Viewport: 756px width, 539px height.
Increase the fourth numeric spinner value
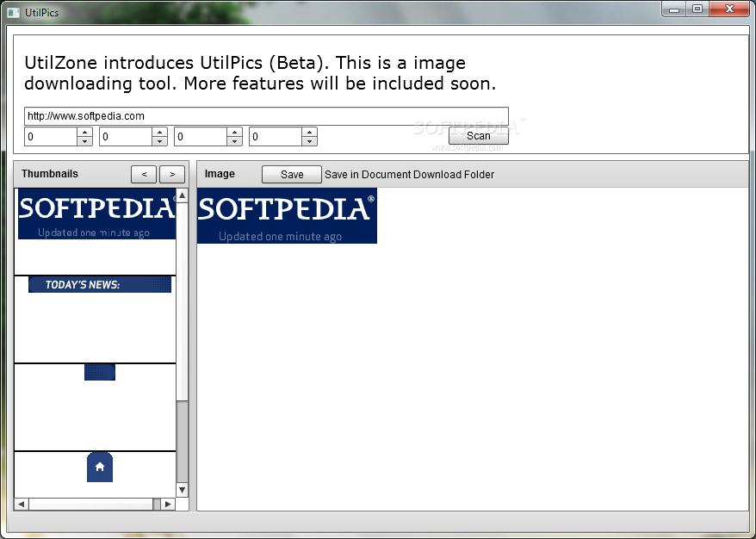click(x=309, y=132)
